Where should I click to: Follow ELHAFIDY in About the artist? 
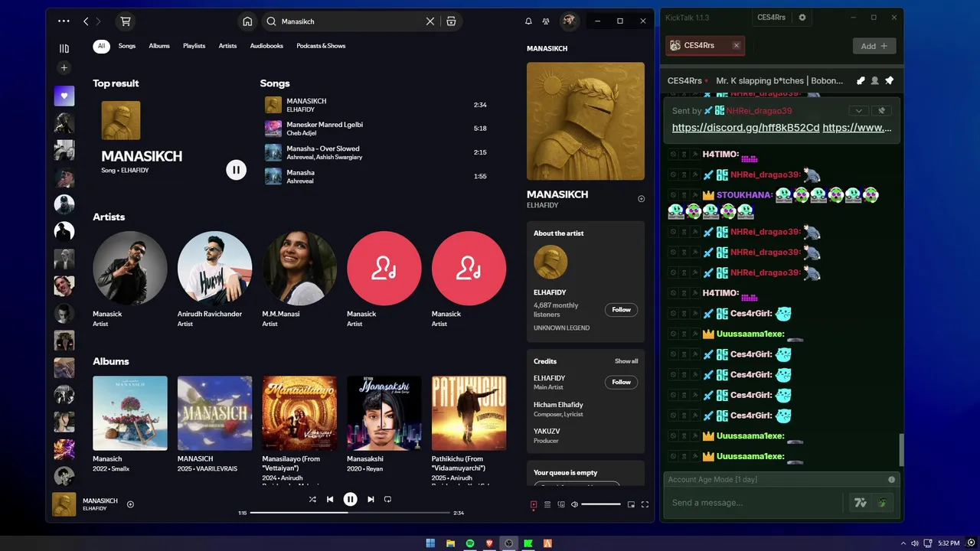pos(622,310)
